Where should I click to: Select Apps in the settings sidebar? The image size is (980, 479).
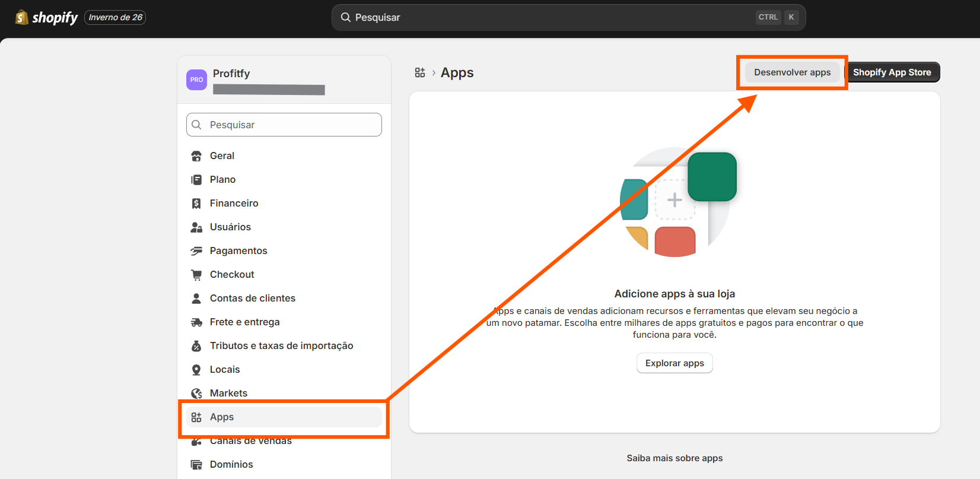pyautogui.click(x=284, y=417)
